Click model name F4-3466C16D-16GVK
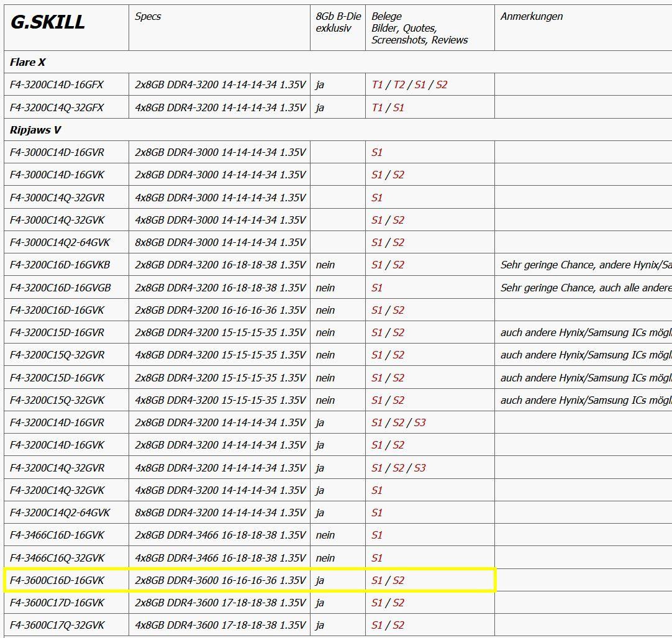This screenshot has width=672, height=638. tap(57, 535)
